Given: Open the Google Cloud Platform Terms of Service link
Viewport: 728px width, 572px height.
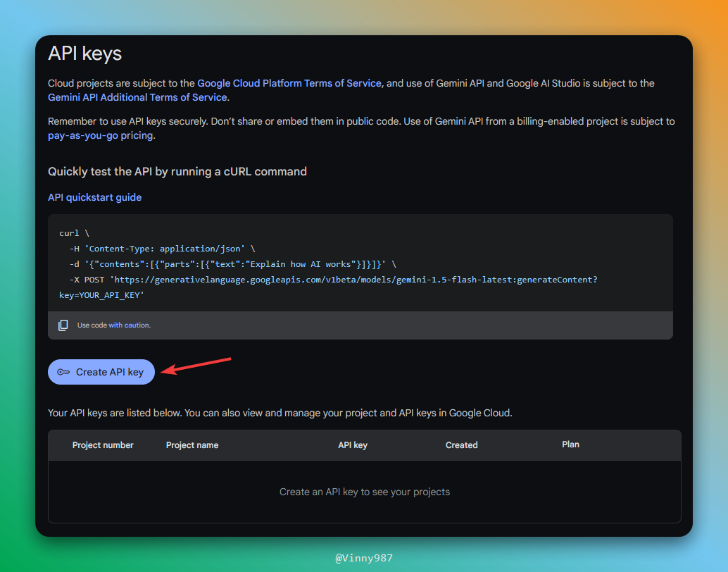Looking at the screenshot, I should coord(289,83).
